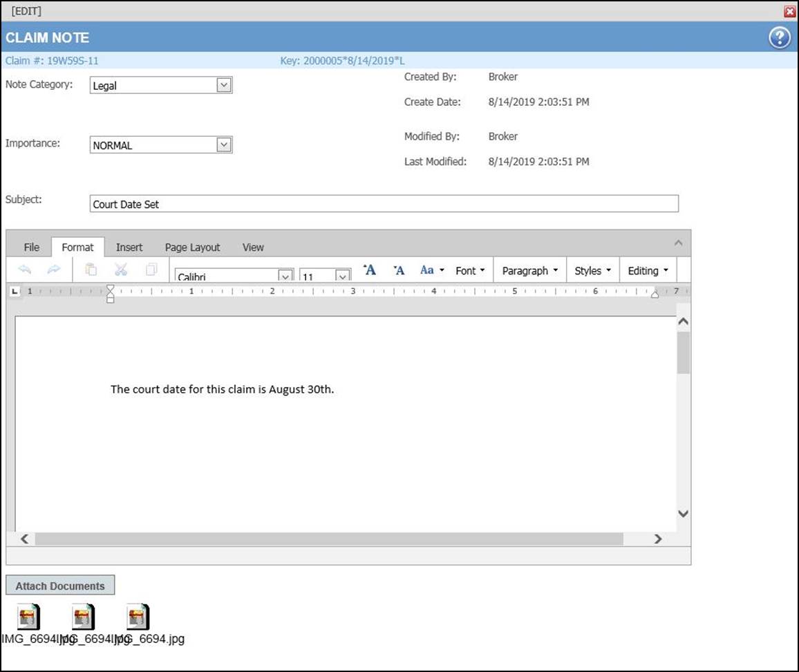Open the Change Case Aa dropdown
The image size is (799, 672).
pos(432,270)
